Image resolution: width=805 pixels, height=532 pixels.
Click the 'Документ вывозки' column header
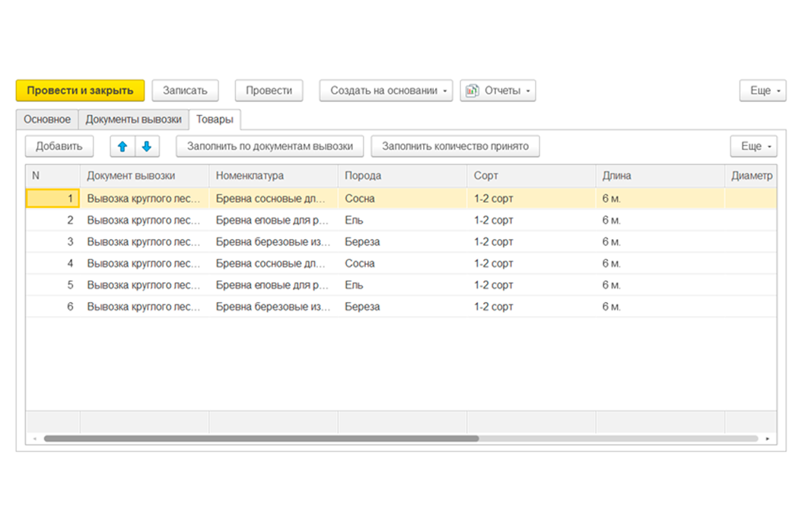point(145,176)
